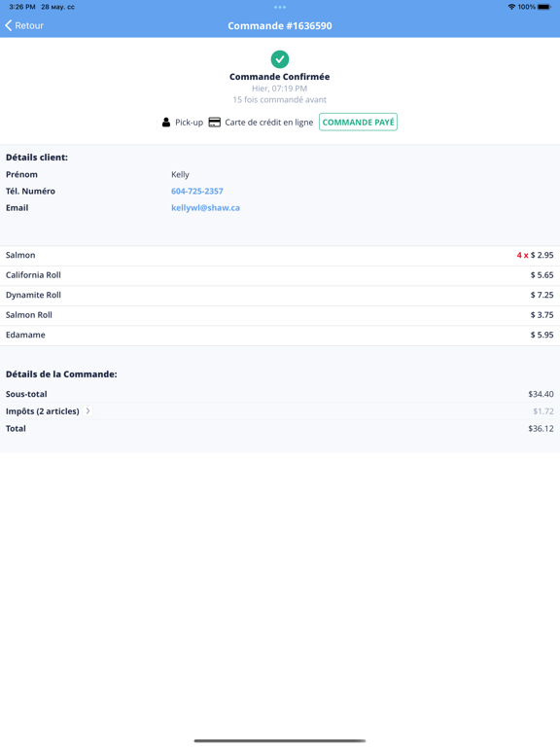
Task: Click the green confirmed checkmark icon
Action: coord(280,59)
